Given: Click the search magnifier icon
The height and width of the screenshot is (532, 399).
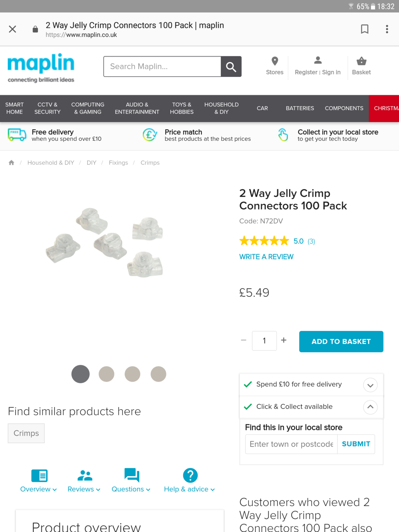Looking at the screenshot, I should pos(231,67).
